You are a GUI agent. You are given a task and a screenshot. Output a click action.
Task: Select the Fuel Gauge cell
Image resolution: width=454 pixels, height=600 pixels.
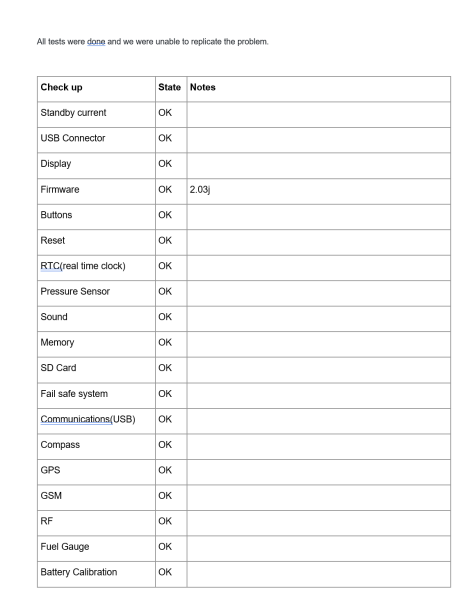click(96, 549)
